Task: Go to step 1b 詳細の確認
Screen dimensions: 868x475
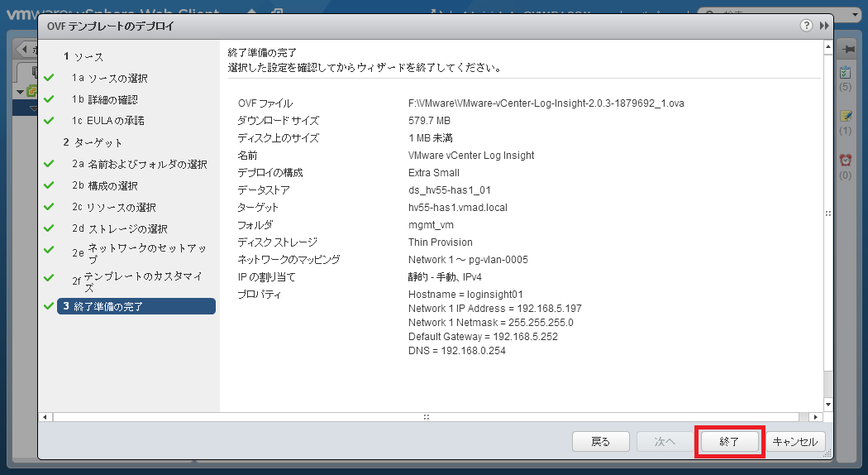Action: [105, 100]
